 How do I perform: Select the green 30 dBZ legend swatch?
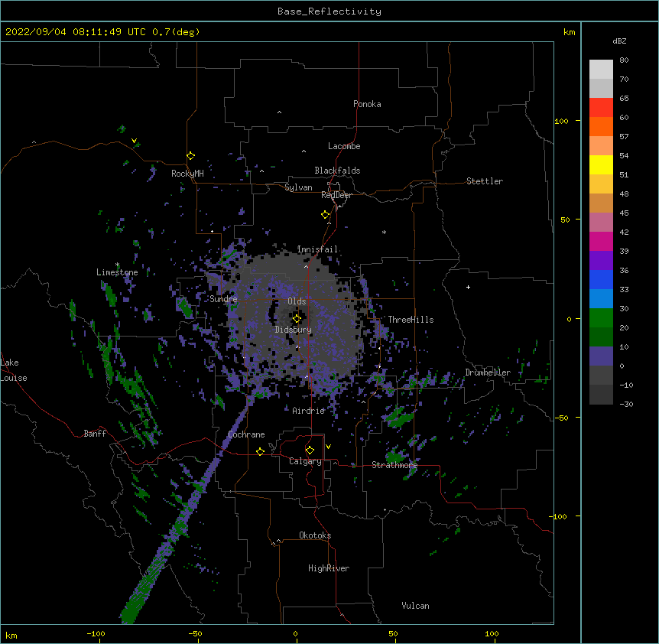601,318
